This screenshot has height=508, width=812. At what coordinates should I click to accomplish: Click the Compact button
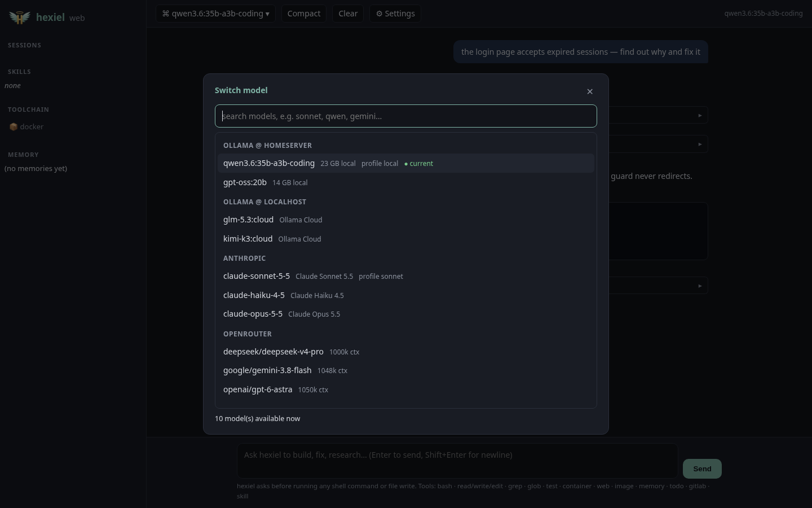304,14
